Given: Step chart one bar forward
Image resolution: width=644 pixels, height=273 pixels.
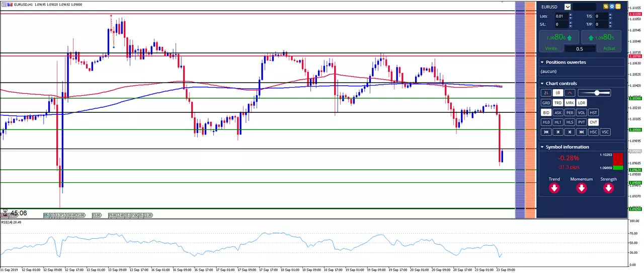Looking at the screenshot, I should pos(570,132).
